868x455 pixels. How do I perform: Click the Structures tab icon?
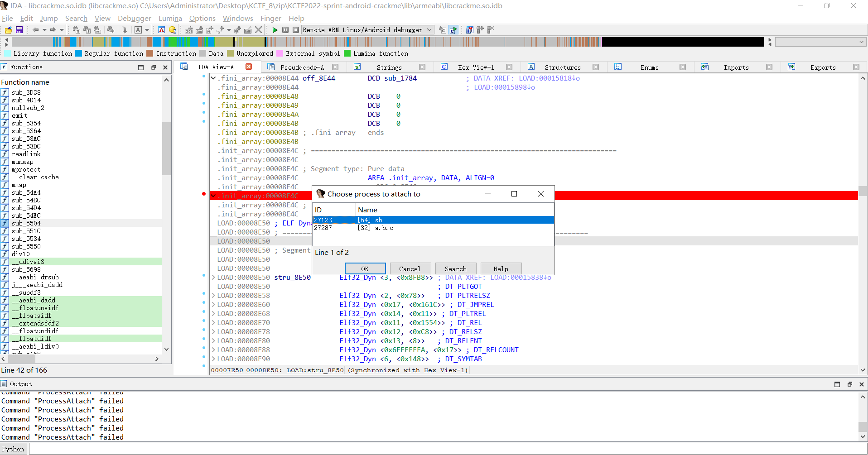coord(531,67)
